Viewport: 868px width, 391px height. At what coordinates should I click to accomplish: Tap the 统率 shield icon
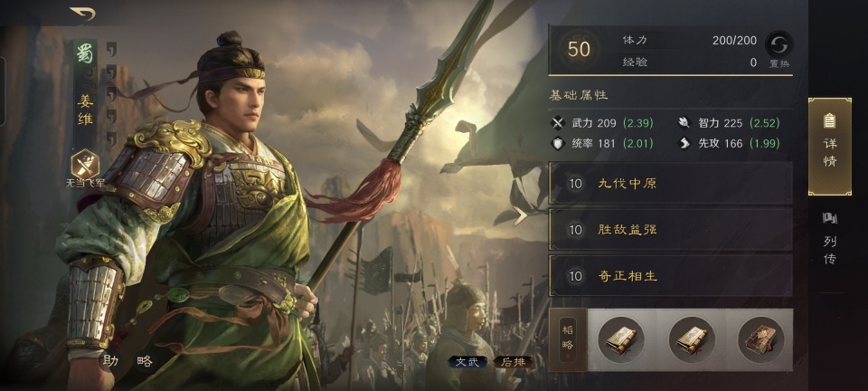coord(558,143)
